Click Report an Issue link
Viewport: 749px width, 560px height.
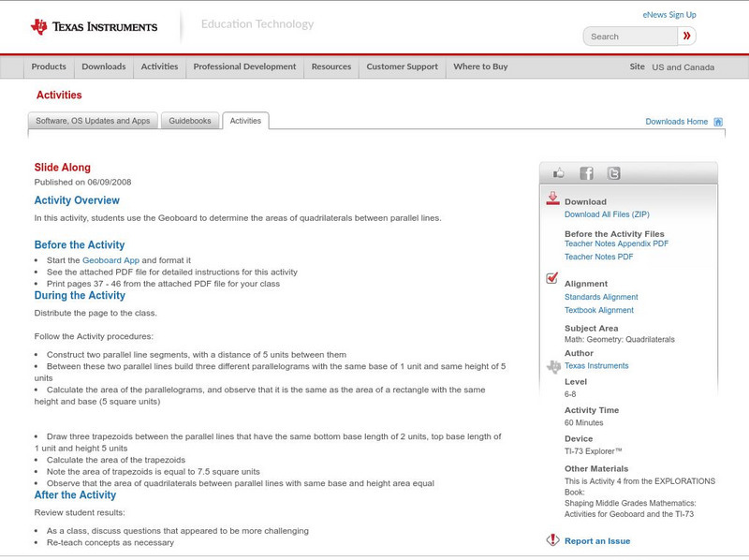click(x=597, y=541)
